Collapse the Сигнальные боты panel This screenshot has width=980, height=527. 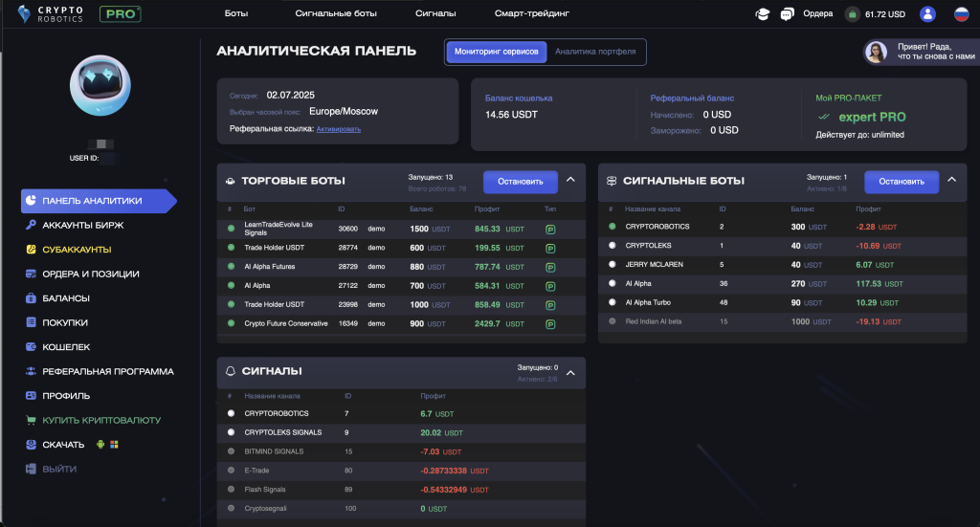coord(952,180)
